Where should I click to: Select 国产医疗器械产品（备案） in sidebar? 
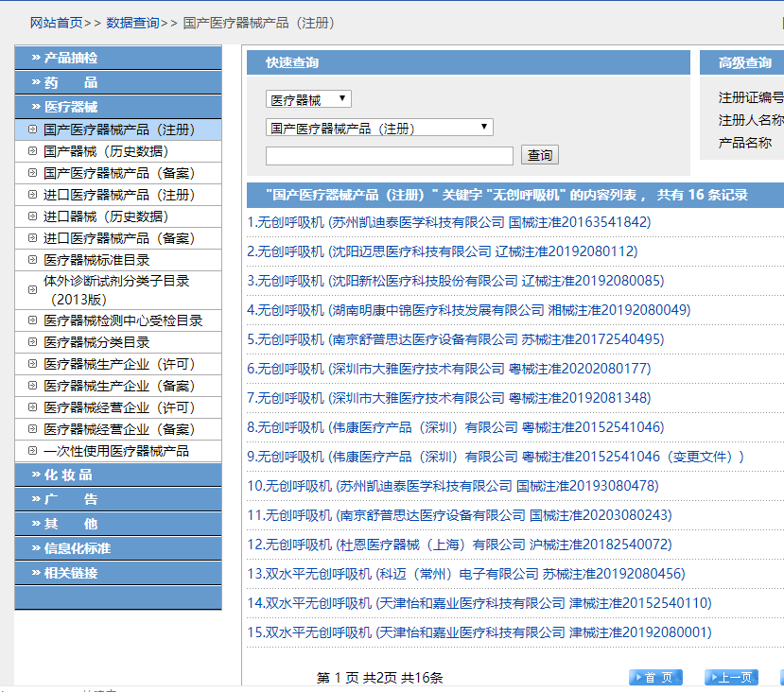click(119, 173)
